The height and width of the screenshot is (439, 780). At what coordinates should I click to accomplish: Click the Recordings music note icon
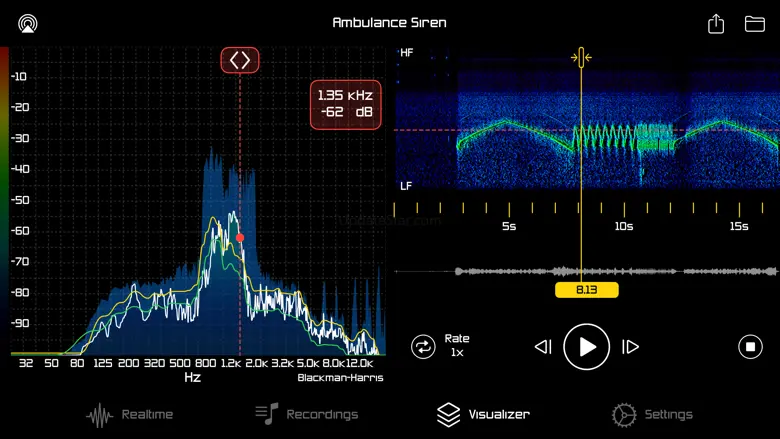click(x=267, y=414)
